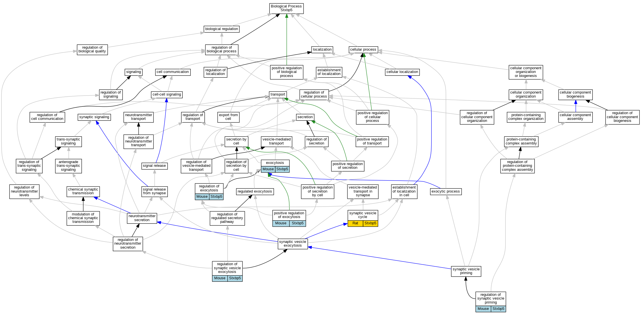Click the regulated exocytosis node
Image resolution: width=644 pixels, height=315 pixels.
coord(255,192)
